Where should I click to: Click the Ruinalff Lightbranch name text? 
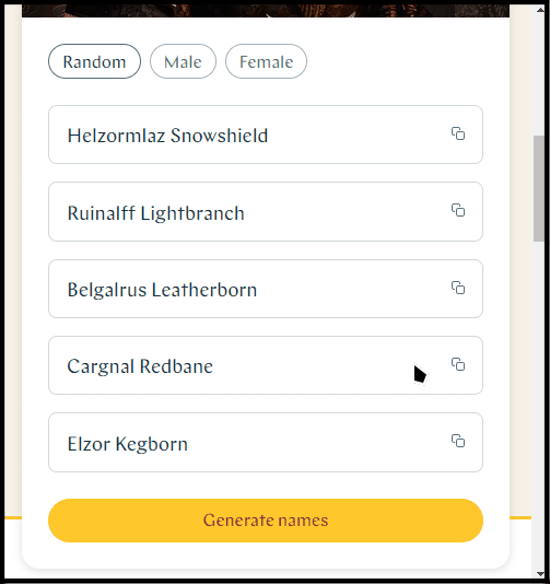156,213
